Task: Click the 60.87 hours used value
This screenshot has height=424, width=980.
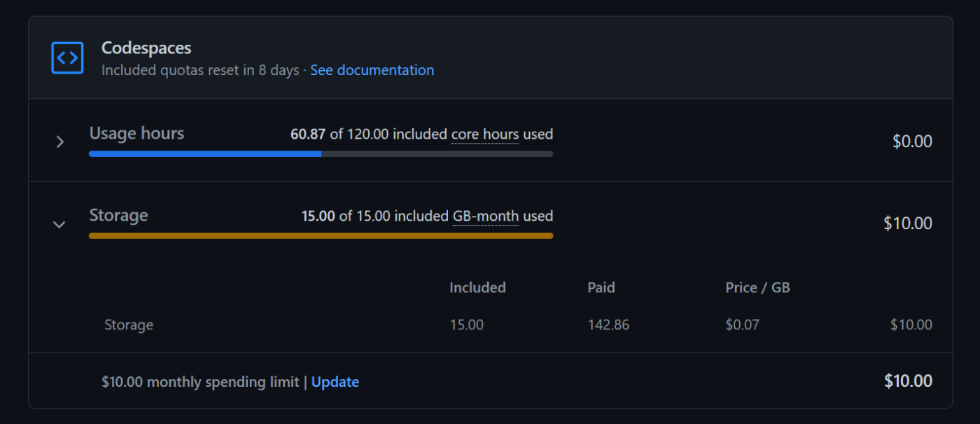Action: point(308,134)
